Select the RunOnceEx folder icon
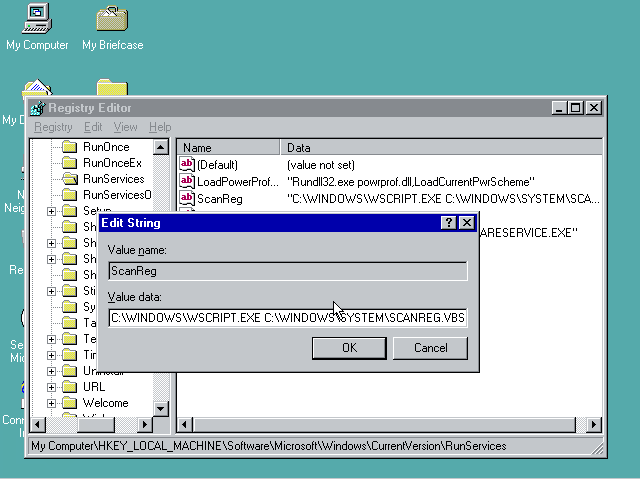The width and height of the screenshot is (640, 480). coord(70,163)
